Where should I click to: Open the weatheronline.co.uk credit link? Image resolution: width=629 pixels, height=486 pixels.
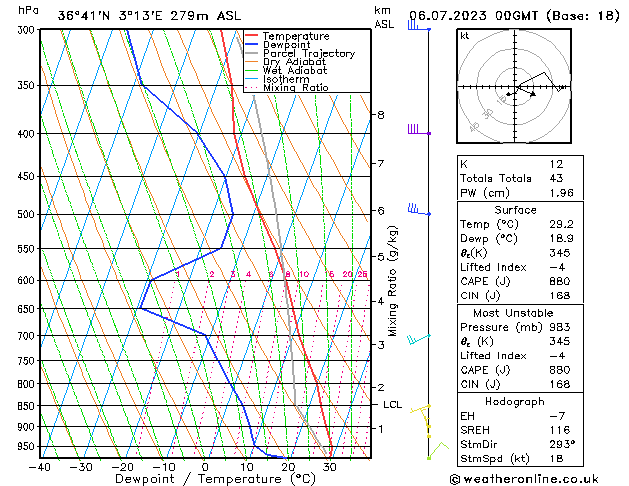click(524, 479)
